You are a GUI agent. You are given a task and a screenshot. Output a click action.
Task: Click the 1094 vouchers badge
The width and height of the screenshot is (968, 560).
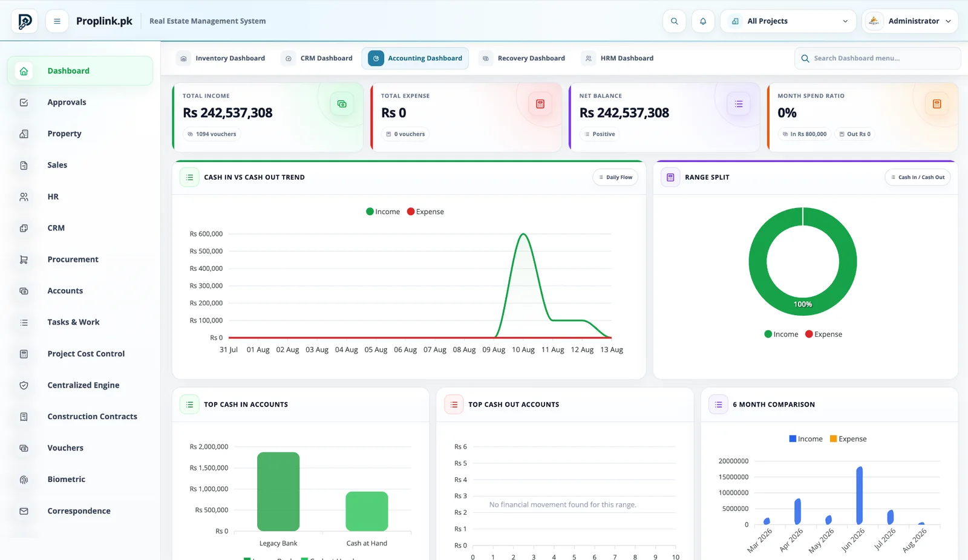point(212,134)
